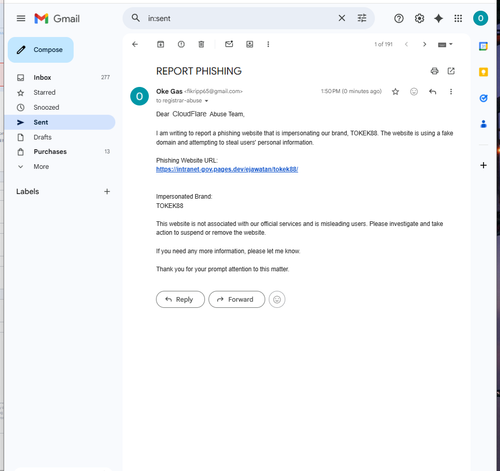Open toolbar More options menu

[268, 44]
